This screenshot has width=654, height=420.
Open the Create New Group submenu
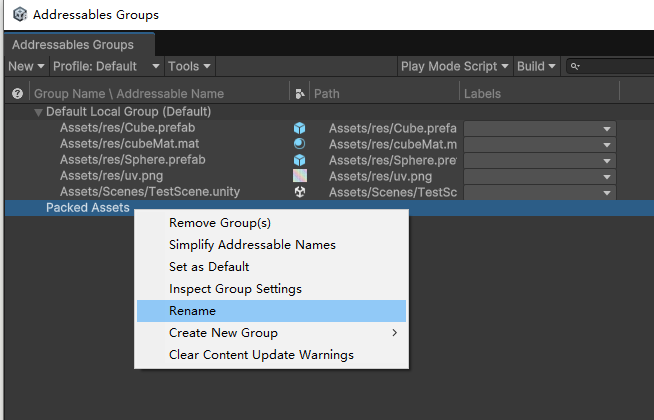[272, 333]
